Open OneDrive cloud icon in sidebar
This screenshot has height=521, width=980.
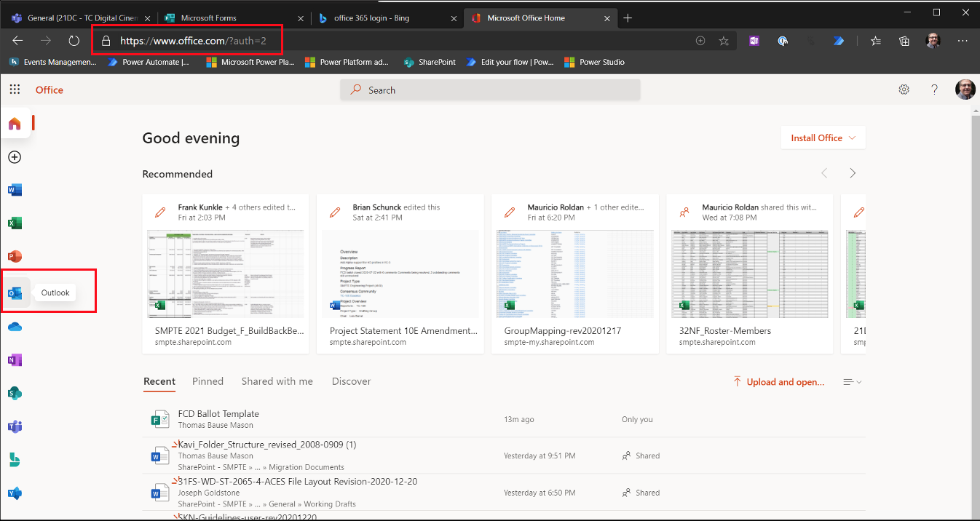[15, 327]
